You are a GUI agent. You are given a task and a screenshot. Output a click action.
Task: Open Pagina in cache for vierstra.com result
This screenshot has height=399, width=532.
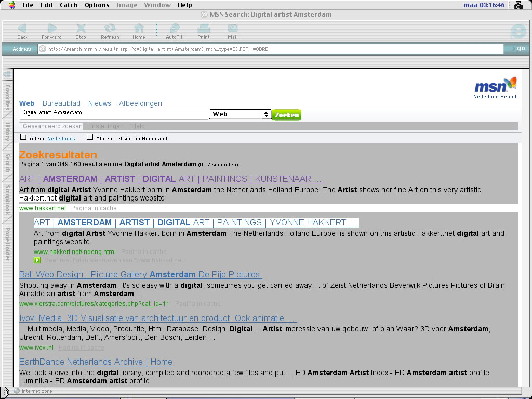[198, 304]
